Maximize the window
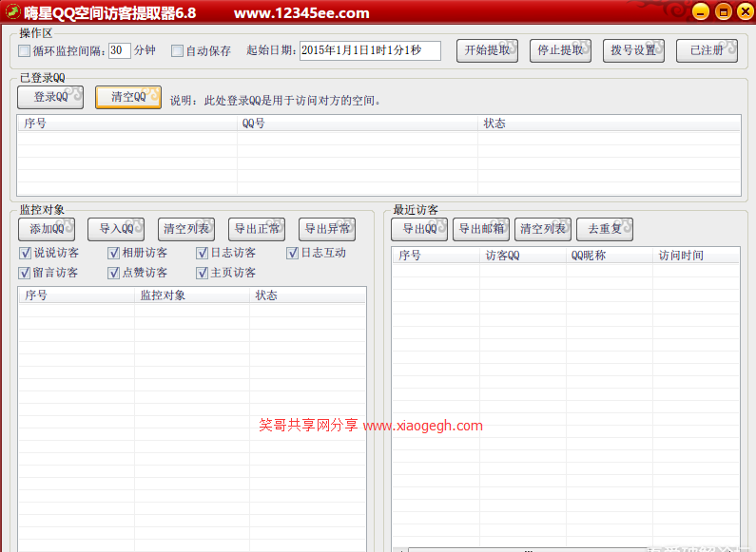The image size is (756, 552). (724, 11)
